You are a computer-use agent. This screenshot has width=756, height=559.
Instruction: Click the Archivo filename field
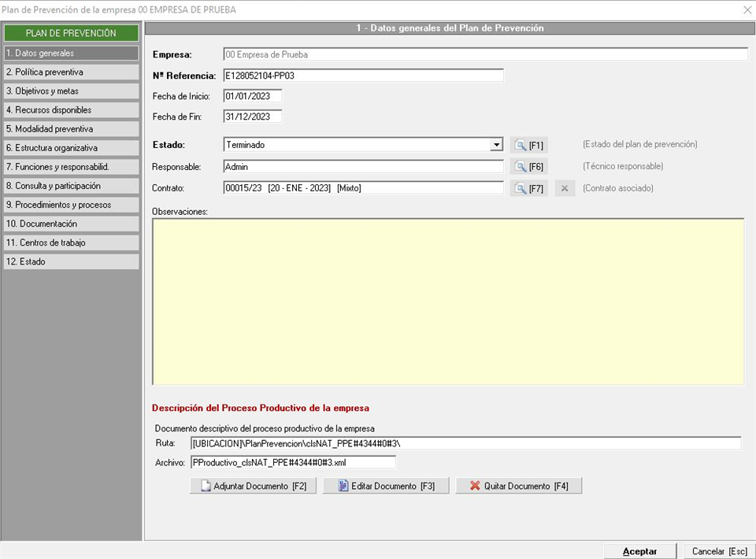(293, 462)
